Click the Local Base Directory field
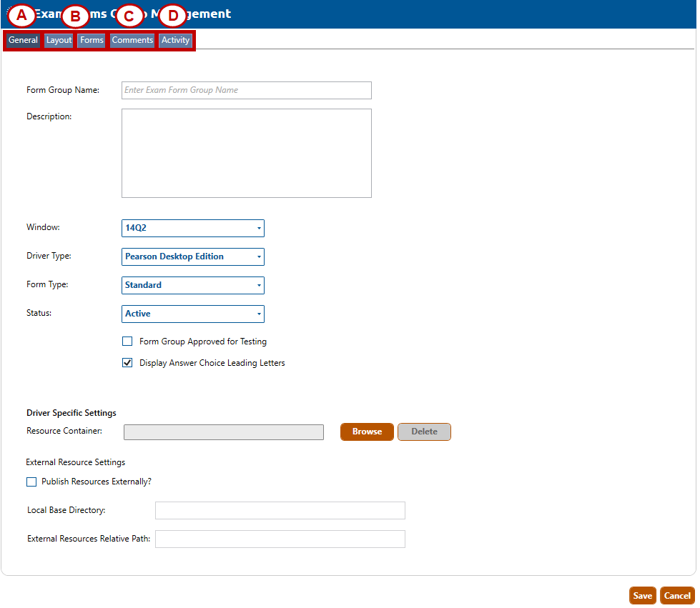Screen dimensions: 700x608 click(280, 510)
